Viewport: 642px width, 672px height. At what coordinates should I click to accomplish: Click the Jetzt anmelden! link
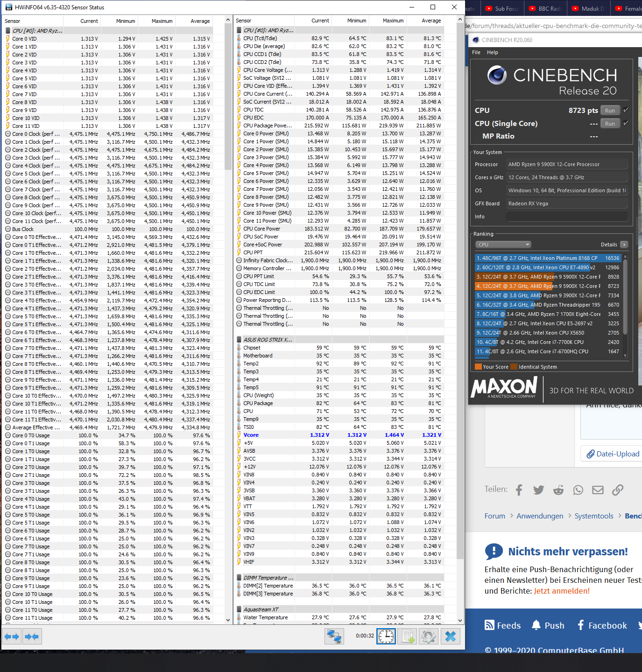[x=562, y=591]
